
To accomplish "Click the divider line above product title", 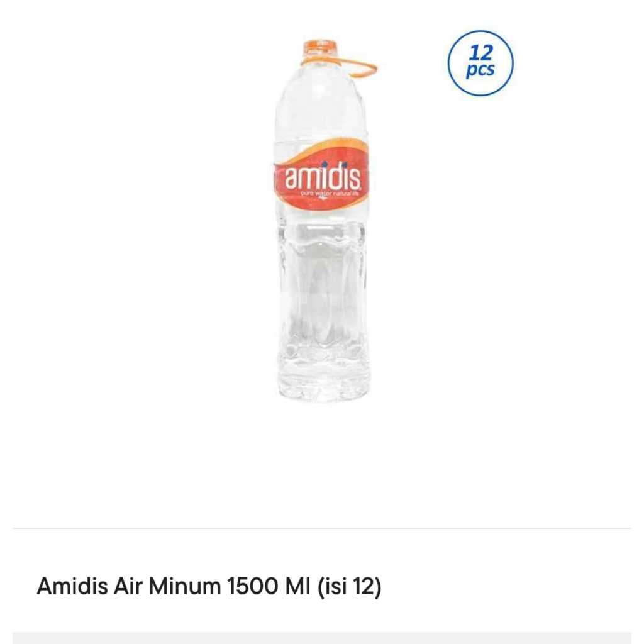I will pyautogui.click(x=322, y=528).
